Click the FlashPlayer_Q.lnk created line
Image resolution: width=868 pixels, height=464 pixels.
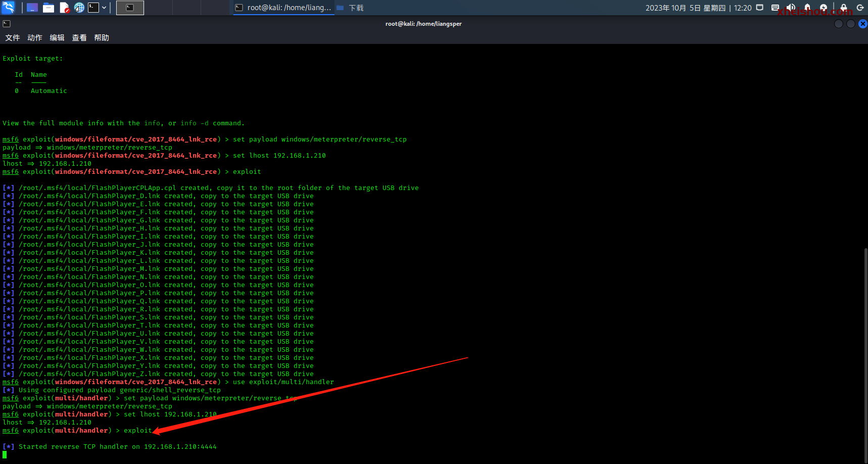click(x=158, y=301)
